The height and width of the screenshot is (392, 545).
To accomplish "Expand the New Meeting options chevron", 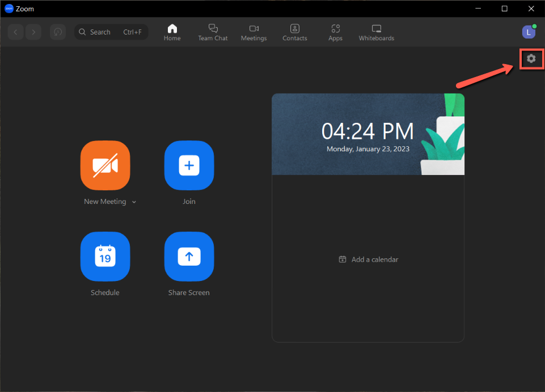I will click(134, 202).
